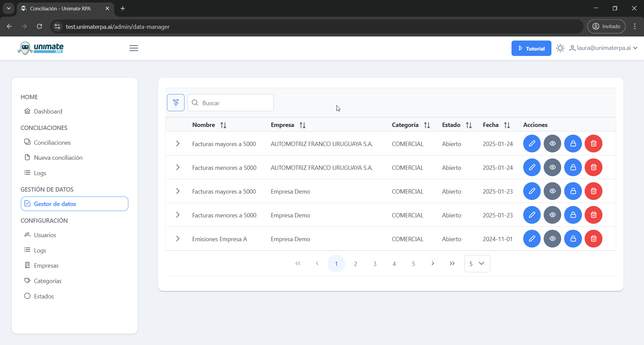The width and height of the screenshot is (644, 345).
Task: Clear table filters with the funnel button
Action: [x=176, y=103]
